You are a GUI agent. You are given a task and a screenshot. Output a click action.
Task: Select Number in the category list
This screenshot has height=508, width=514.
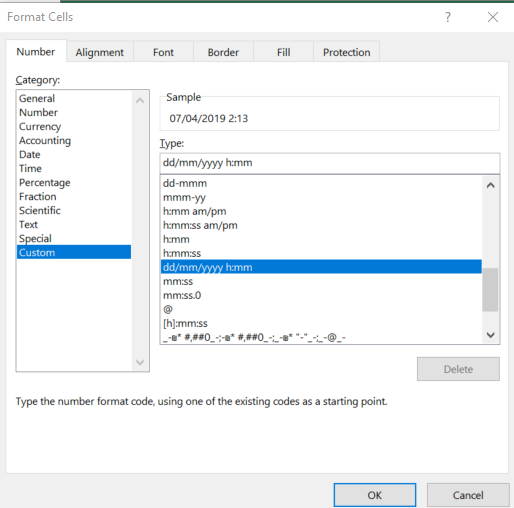click(x=74, y=112)
